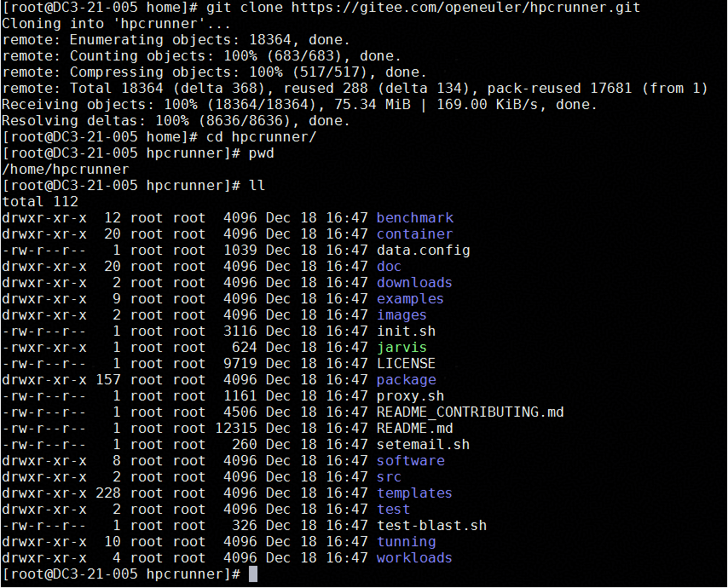
Task: Click the proxy.sh file name
Action: [x=410, y=396]
